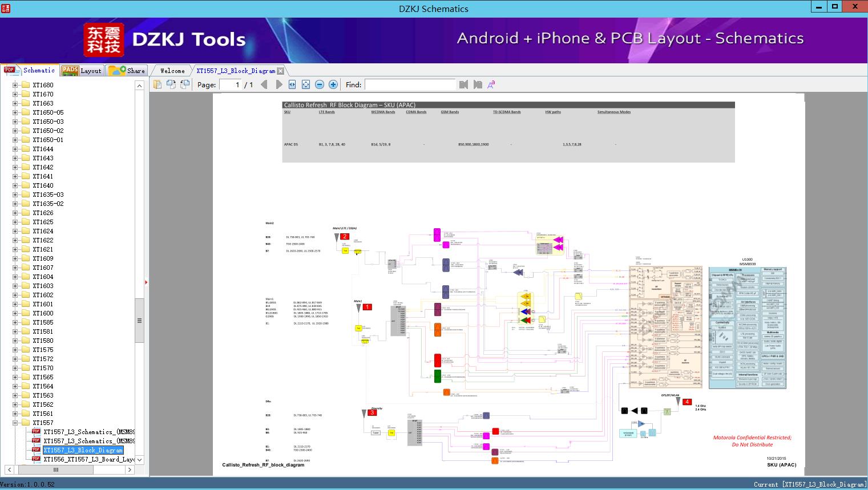Minimize the DZKJ Schematics window
Image resolution: width=868 pixels, height=490 pixels.
pos(819,7)
